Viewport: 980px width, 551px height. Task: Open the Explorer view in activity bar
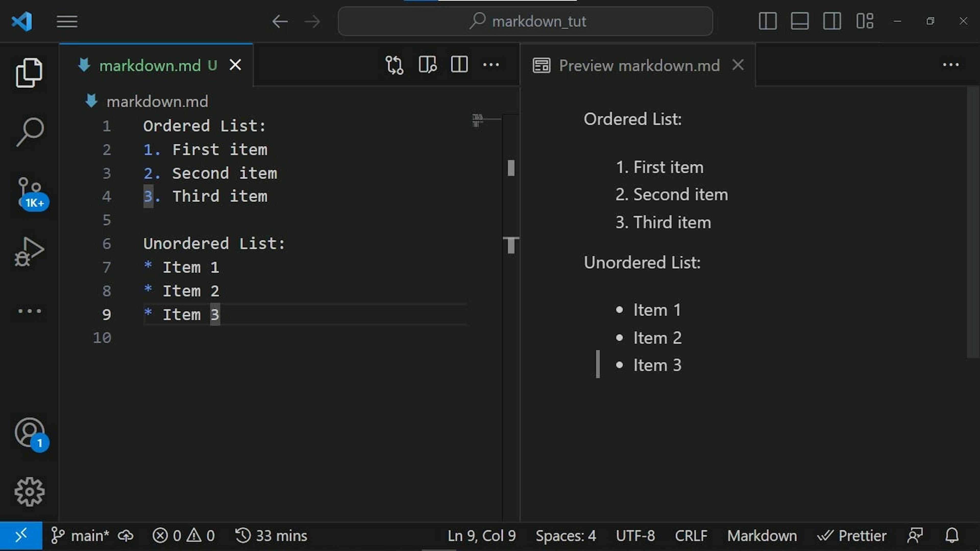click(29, 72)
